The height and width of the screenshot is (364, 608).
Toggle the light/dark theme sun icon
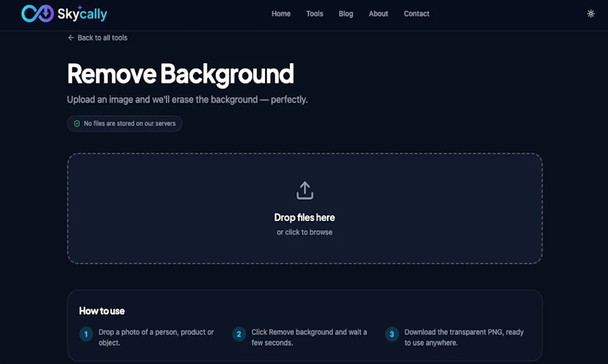[x=591, y=14]
